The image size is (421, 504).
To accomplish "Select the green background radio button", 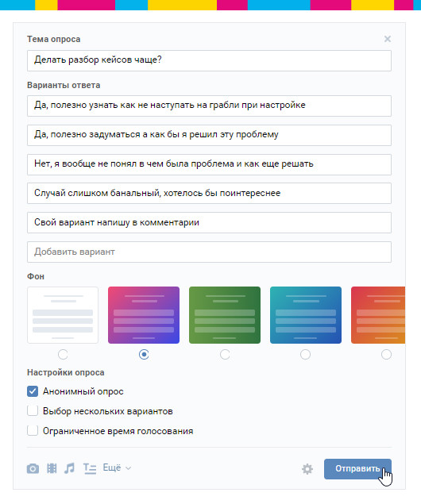I will point(225,355).
